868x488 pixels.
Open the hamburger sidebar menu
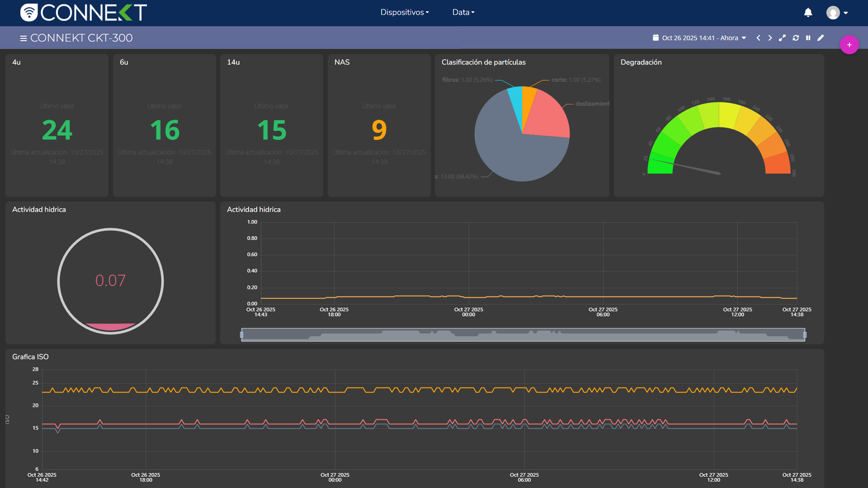click(24, 38)
